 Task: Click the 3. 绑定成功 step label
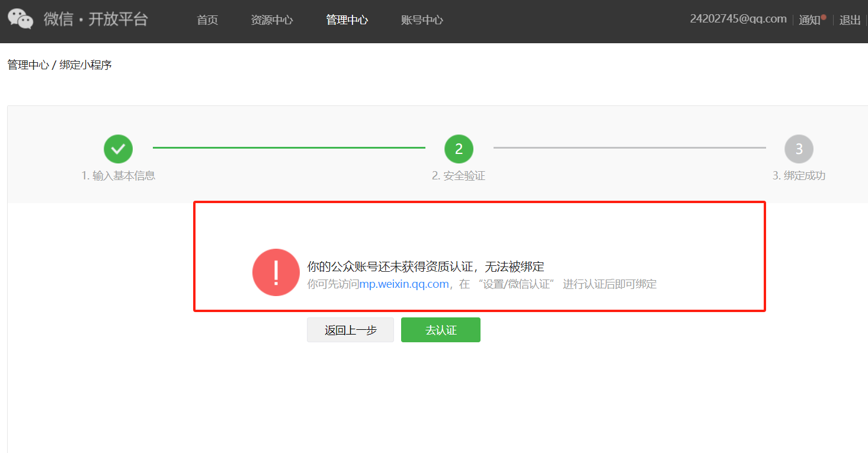coord(799,176)
